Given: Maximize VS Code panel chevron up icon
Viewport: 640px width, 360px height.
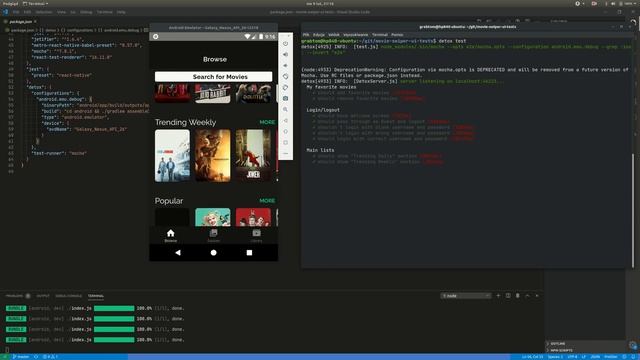Looking at the screenshot, I should pos(527,296).
